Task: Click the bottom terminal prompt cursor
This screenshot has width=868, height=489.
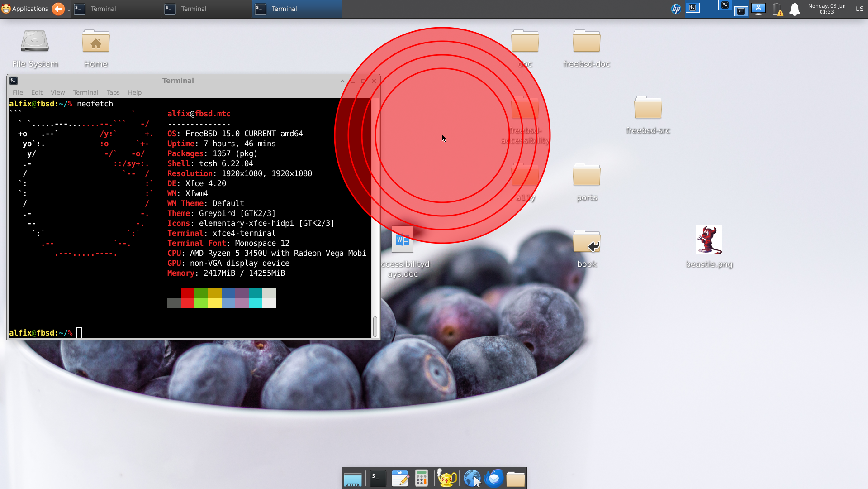Action: click(79, 333)
